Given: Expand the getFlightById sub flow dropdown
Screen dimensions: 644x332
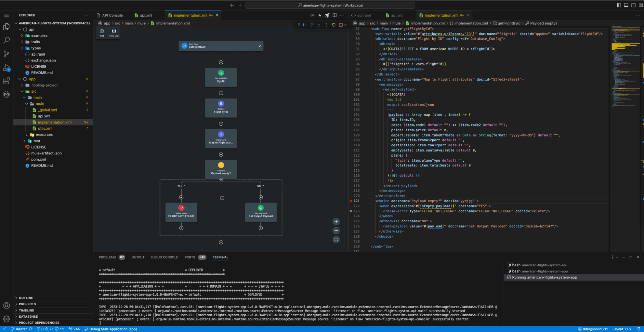Looking at the screenshot, I should click(259, 46).
